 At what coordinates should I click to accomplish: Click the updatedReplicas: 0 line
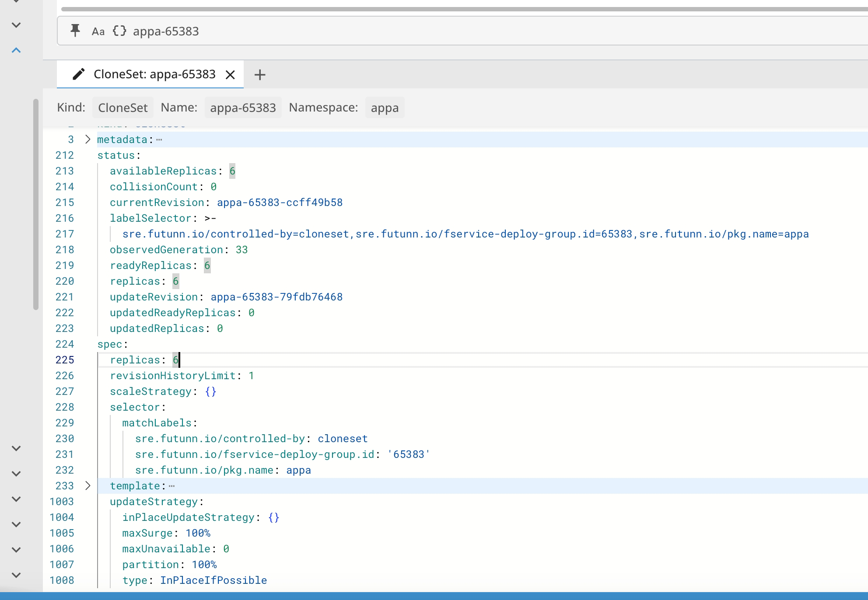[x=166, y=328]
